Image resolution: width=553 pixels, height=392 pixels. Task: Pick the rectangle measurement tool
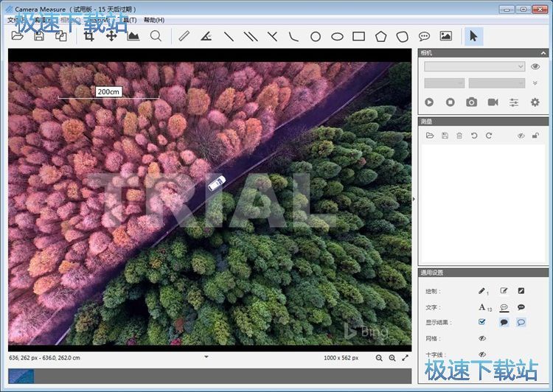tap(358, 36)
